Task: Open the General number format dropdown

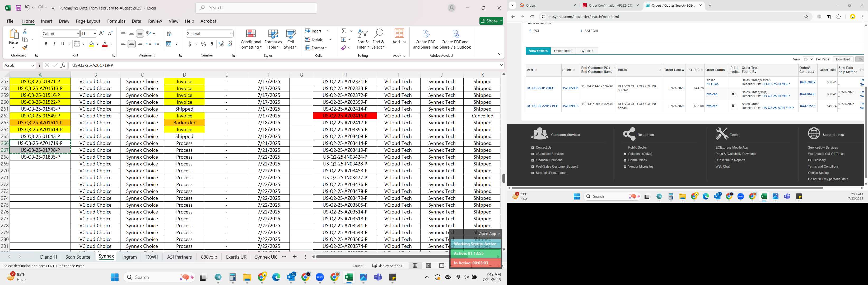Action: (x=231, y=34)
